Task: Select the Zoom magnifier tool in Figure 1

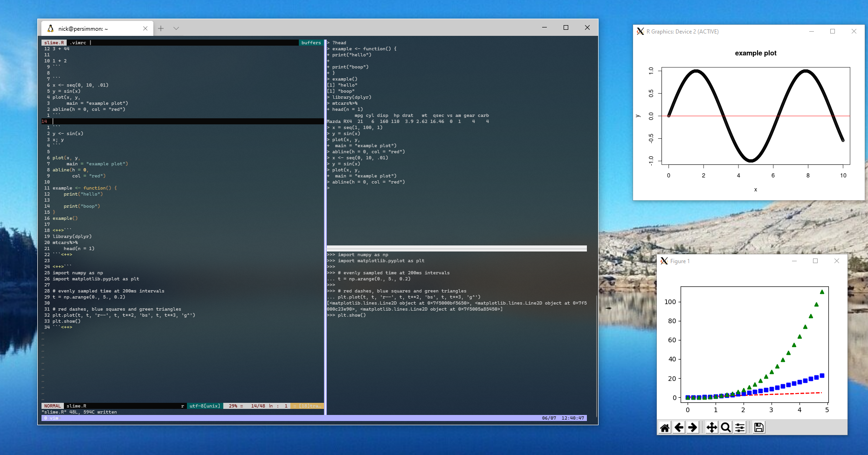Action: (726, 428)
